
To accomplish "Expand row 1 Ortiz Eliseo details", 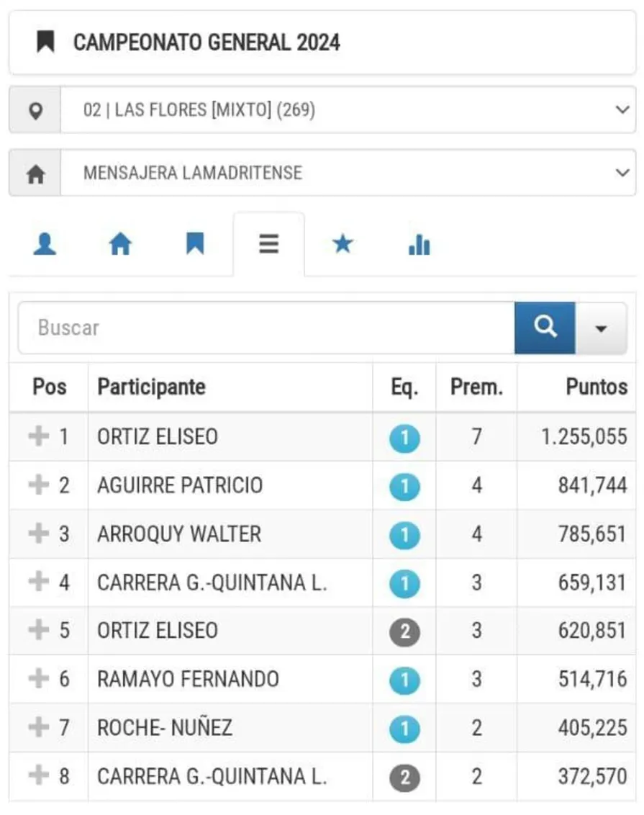I will [x=38, y=436].
